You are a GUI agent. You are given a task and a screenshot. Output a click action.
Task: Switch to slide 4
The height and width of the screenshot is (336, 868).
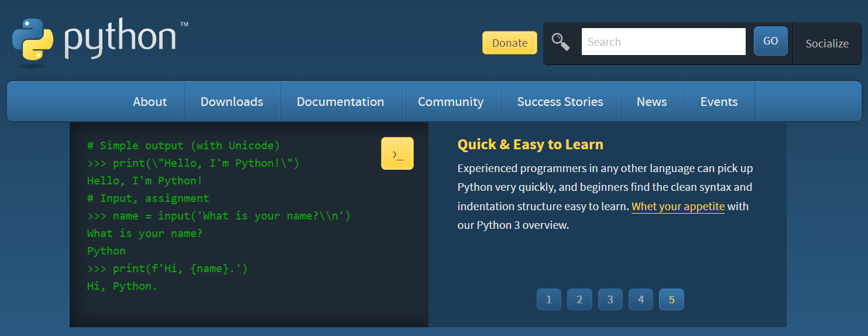641,299
